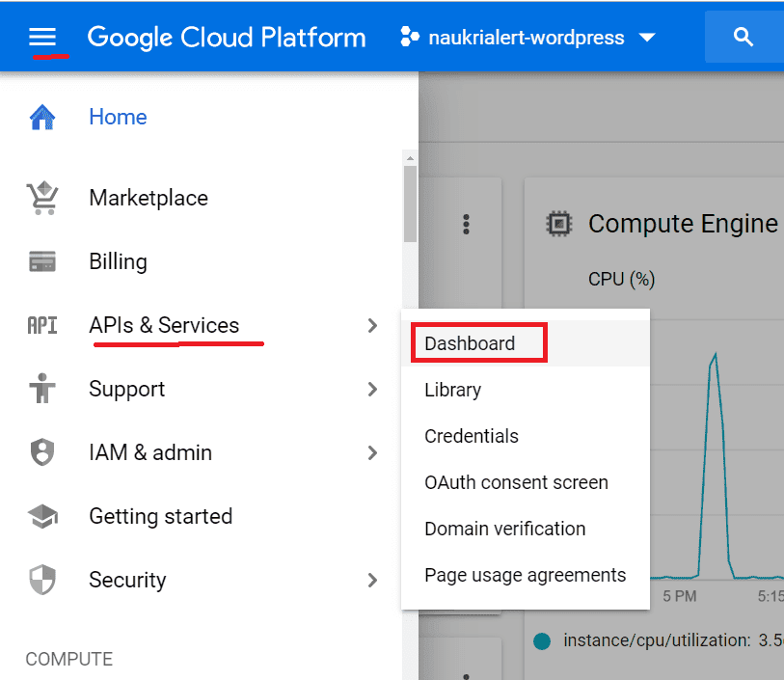Image resolution: width=784 pixels, height=680 pixels.
Task: Expand the Support submenu arrow
Action: [373, 390]
